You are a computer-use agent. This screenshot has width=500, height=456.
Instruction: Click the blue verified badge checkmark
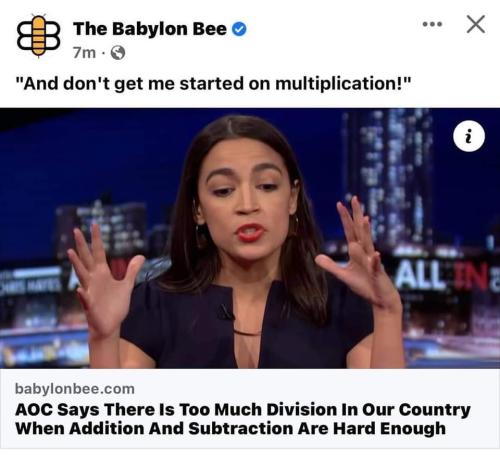click(x=239, y=29)
